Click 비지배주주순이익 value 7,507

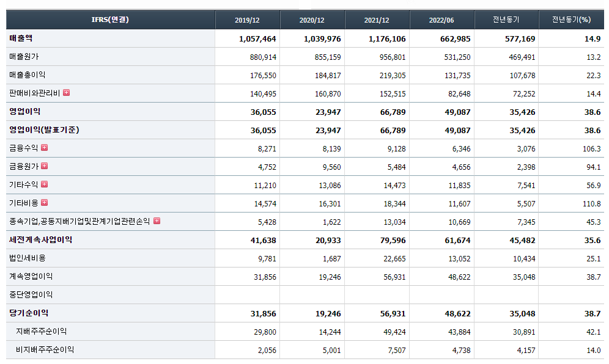pos(397,351)
